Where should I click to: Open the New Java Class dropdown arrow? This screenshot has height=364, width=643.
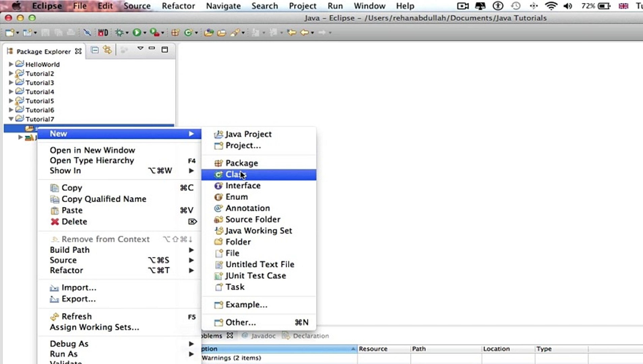point(196,33)
